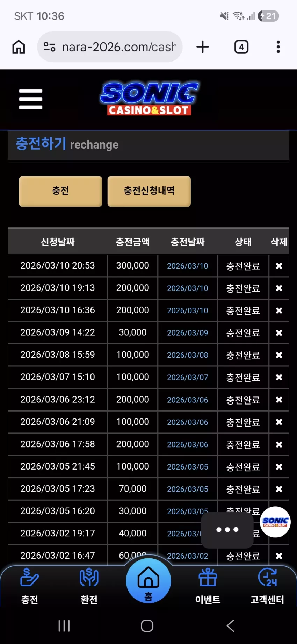Open the browser three-dot overflow menu
Viewport: 297px width, 644px height.
coord(278,47)
